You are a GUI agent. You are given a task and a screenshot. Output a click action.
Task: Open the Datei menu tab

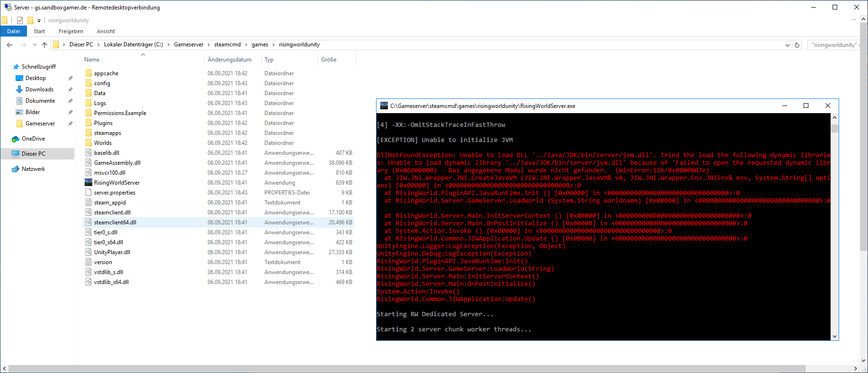click(14, 31)
